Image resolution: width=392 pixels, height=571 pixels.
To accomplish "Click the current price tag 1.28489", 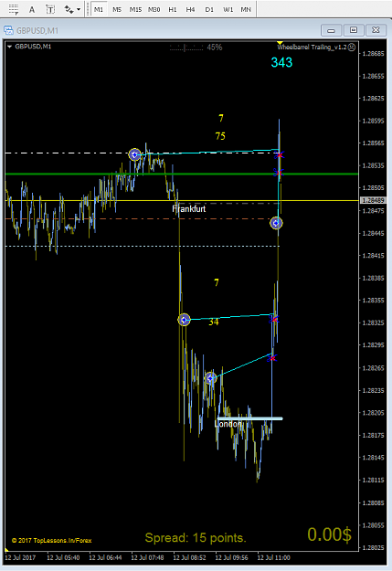I will [372, 200].
